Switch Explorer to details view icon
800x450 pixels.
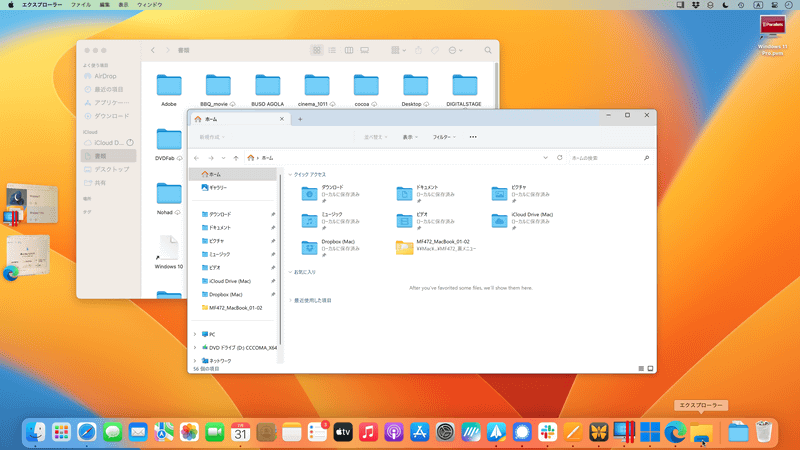pos(641,368)
